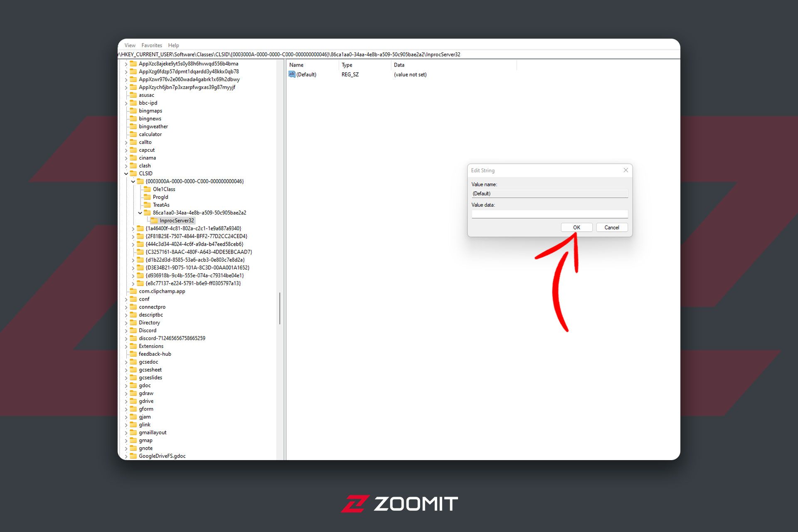Select the TreatAs subkey
798x532 pixels.
pos(160,204)
